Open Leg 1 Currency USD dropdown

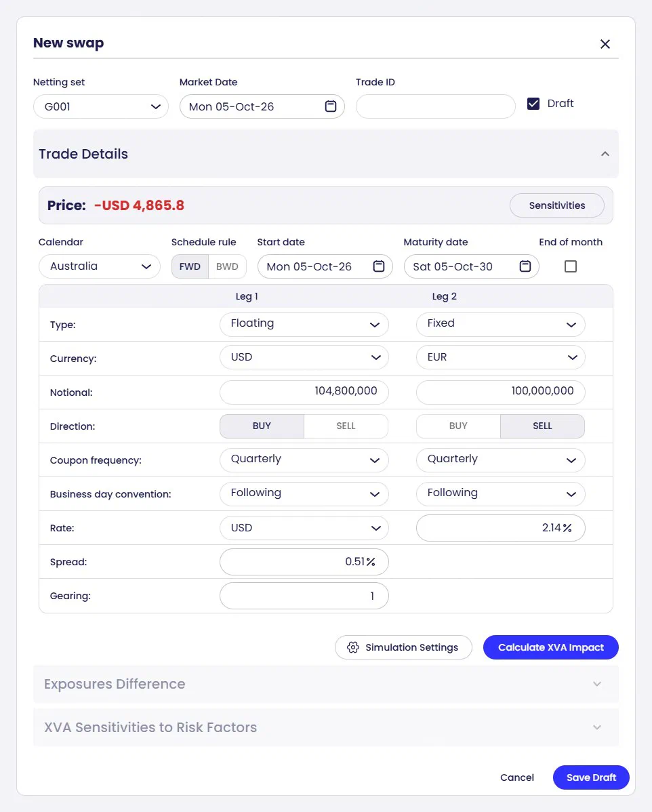304,357
